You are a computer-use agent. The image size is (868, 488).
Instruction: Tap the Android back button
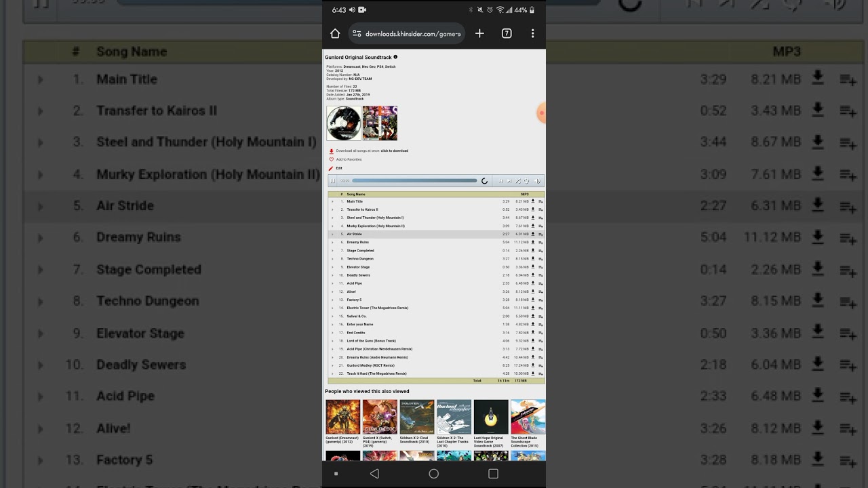tap(374, 474)
